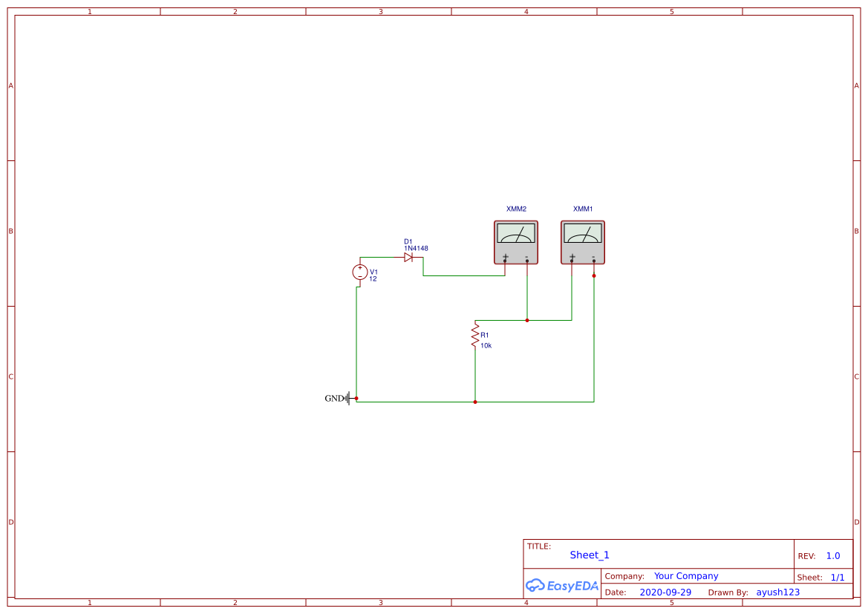This screenshot has width=868, height=614.
Task: Click the ayush123 drawn-by name
Action: coord(777,592)
